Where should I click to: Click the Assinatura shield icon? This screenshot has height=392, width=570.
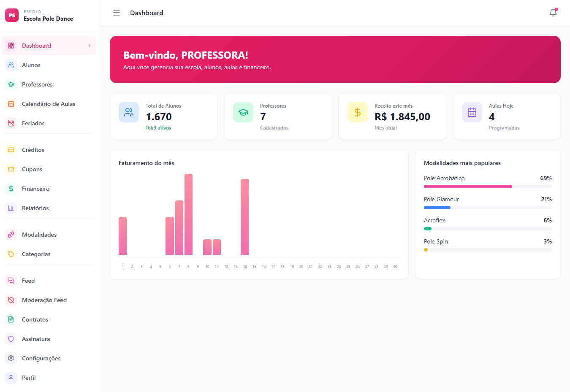(x=11, y=339)
